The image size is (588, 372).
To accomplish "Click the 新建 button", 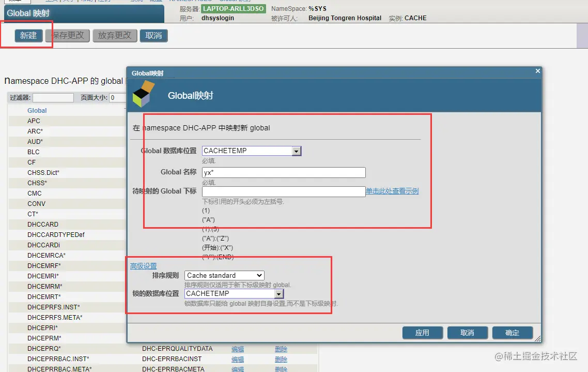I will (28, 36).
